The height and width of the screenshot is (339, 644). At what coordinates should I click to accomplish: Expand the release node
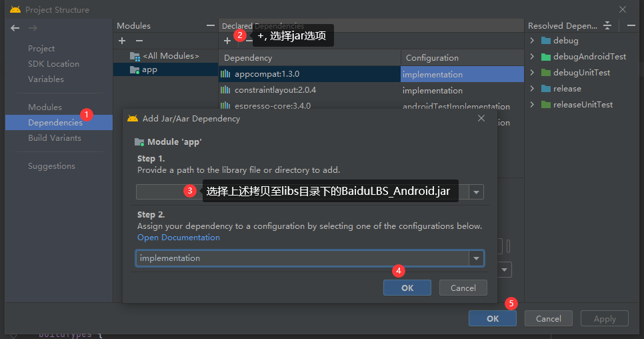click(532, 88)
